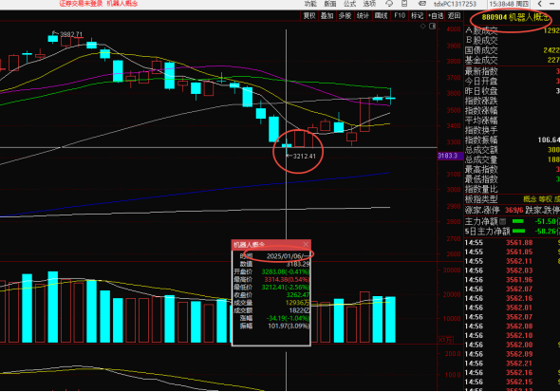This screenshot has width=560, height=392.
Task: Click the 最新指数 label
Action: [x=481, y=71]
